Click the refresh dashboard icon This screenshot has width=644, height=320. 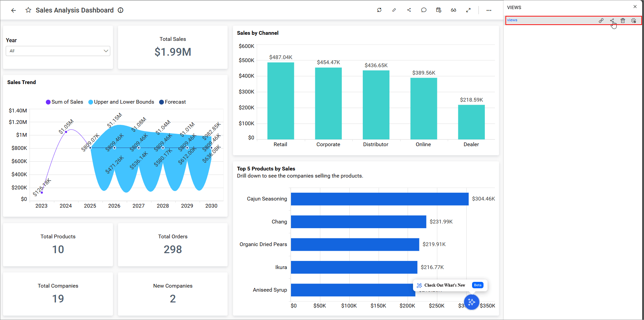coord(379,10)
